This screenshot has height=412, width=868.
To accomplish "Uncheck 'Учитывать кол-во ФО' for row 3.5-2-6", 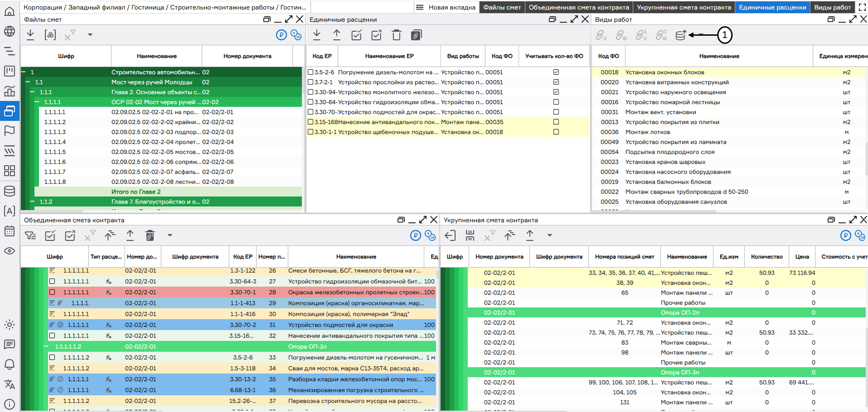I will point(556,72).
